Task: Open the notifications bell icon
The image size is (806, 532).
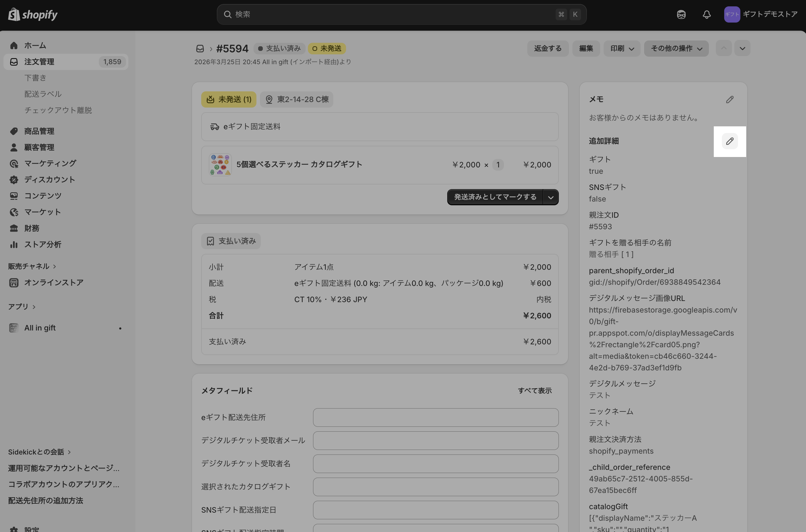Action: tap(707, 14)
